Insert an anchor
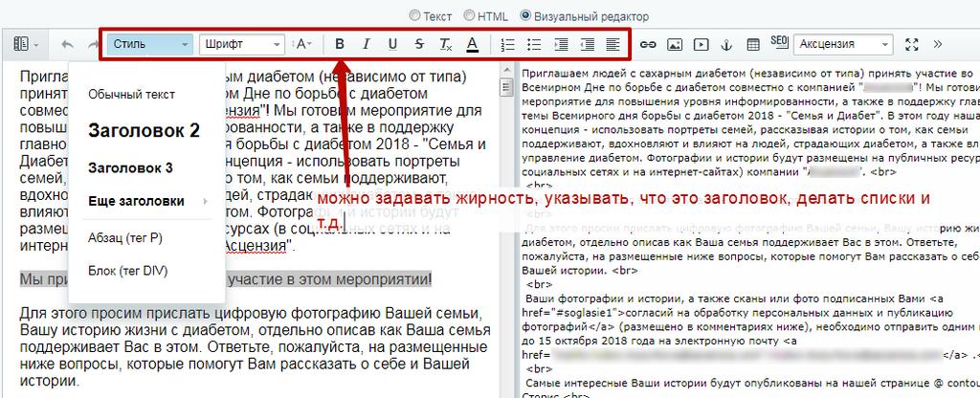Image resolution: width=980 pixels, height=398 pixels. pos(726,44)
